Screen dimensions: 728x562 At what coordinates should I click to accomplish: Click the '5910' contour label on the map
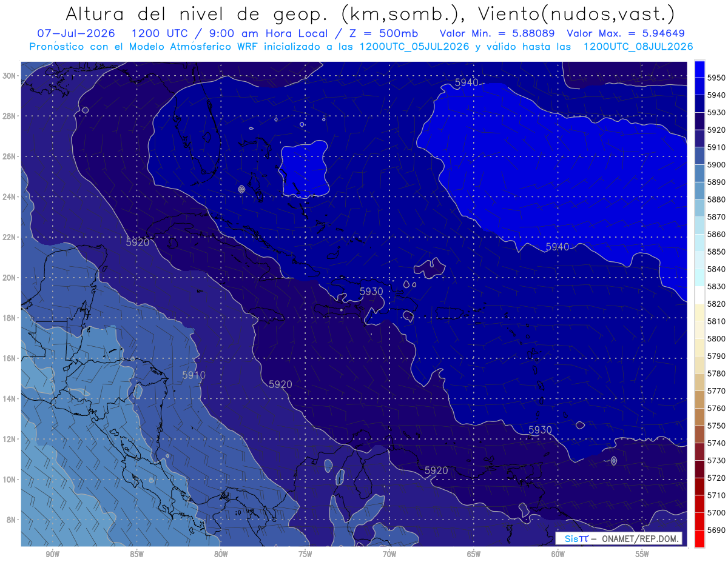194,376
